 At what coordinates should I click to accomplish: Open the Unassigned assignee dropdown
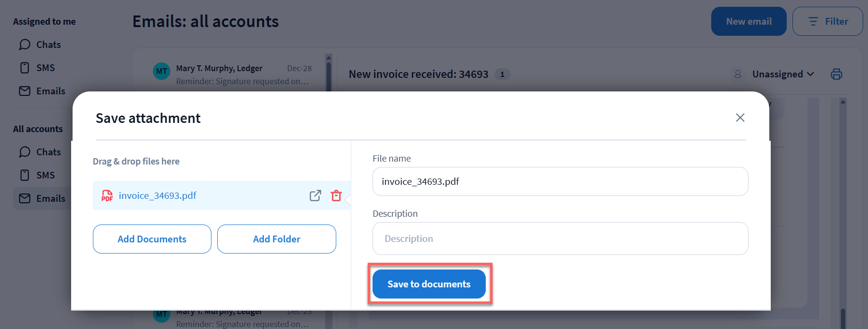pos(782,74)
